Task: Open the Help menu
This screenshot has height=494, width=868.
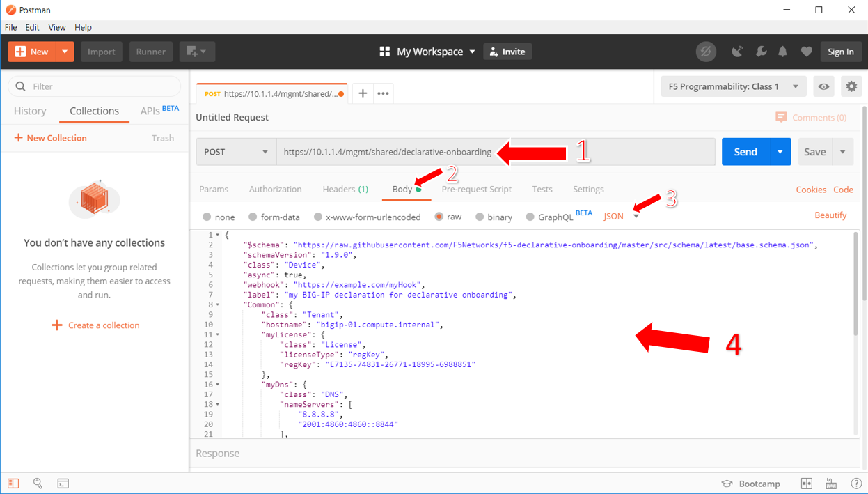Action: pos(83,27)
